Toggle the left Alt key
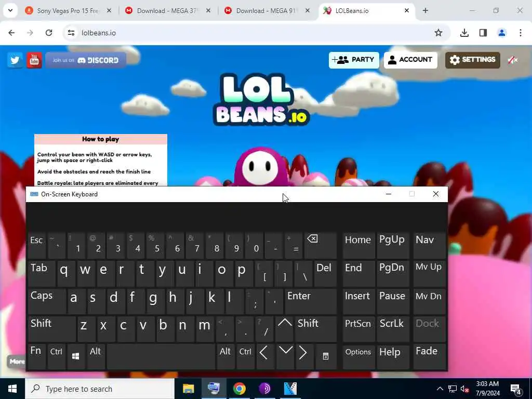The height and width of the screenshot is (399, 532). pos(96,356)
